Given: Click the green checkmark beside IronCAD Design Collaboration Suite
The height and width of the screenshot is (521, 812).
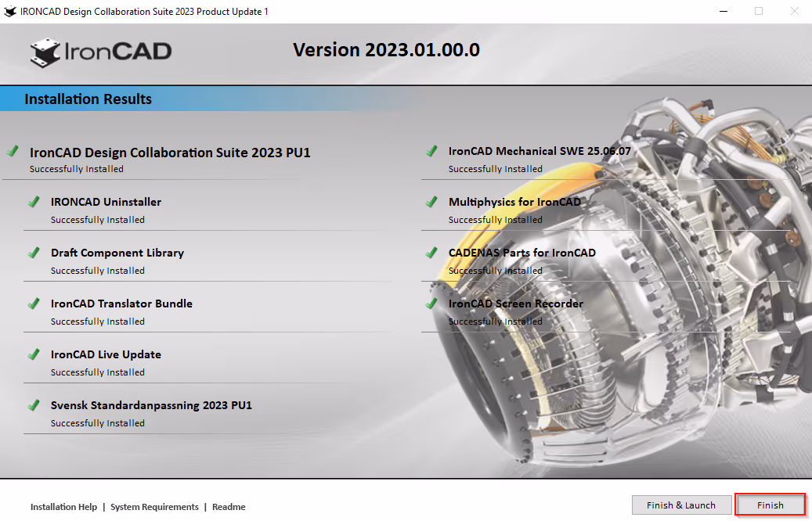Looking at the screenshot, I should (x=13, y=151).
